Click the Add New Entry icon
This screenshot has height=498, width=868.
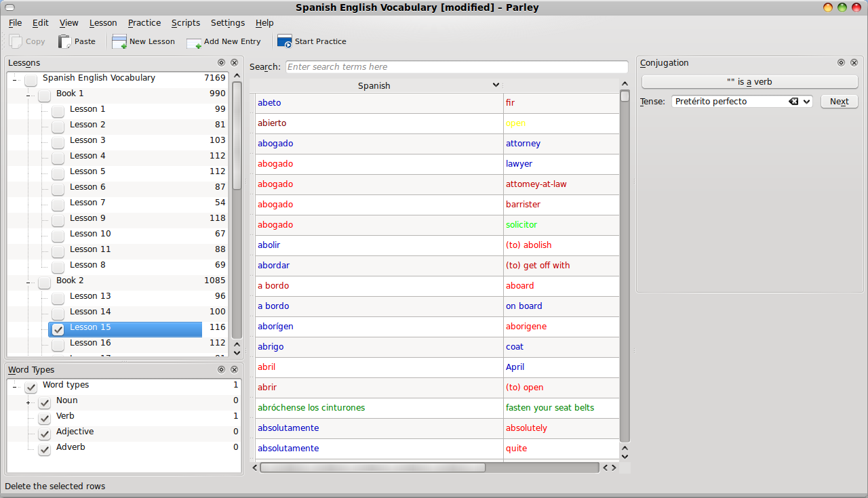tap(194, 42)
